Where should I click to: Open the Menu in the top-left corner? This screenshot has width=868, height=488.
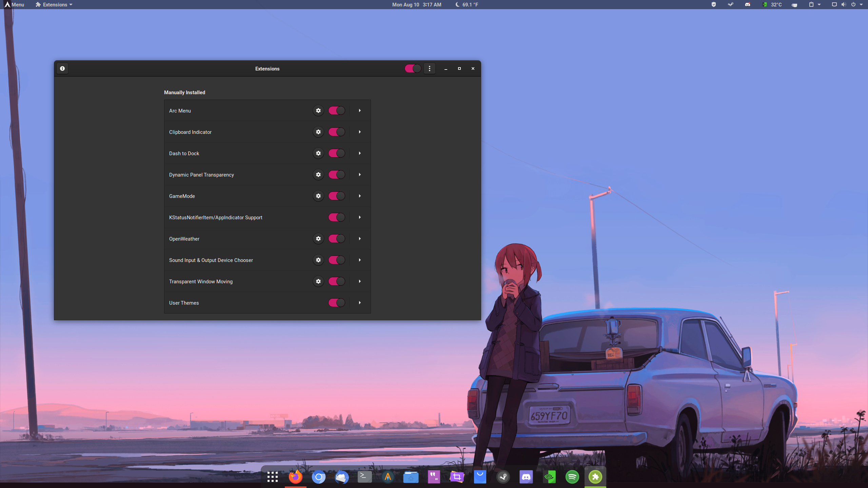point(14,4)
